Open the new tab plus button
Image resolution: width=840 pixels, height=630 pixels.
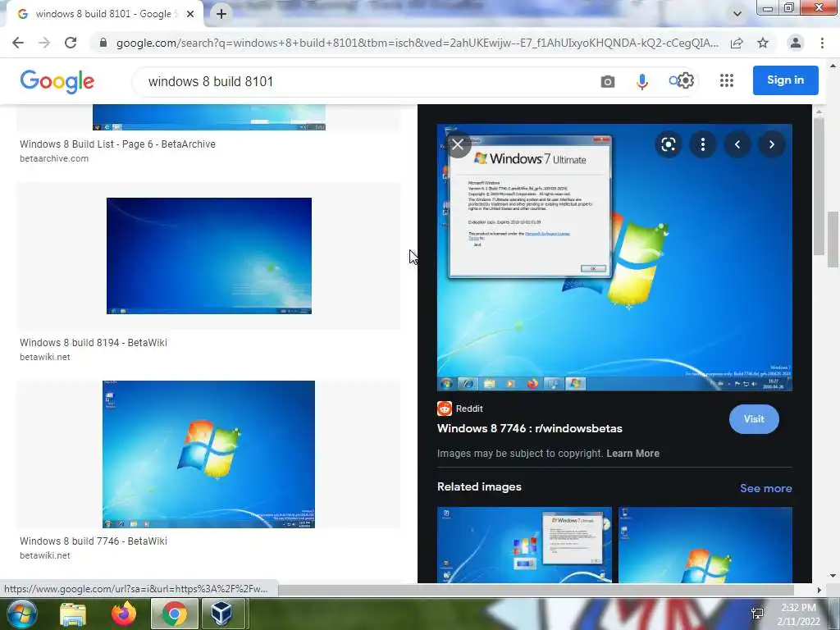click(221, 14)
